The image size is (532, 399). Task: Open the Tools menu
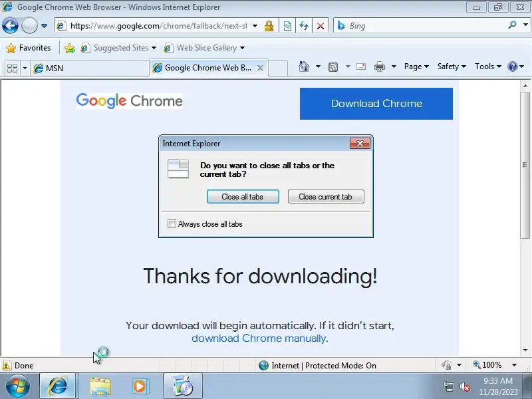(x=488, y=66)
